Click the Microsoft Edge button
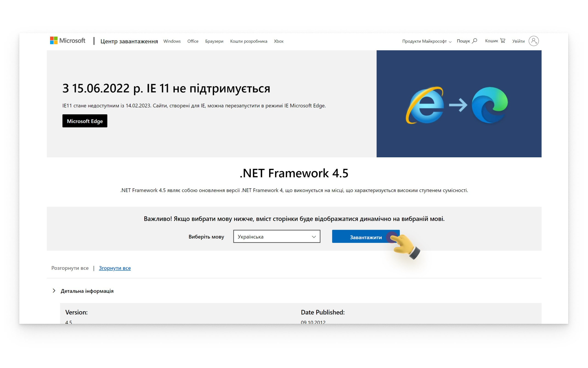 (85, 121)
